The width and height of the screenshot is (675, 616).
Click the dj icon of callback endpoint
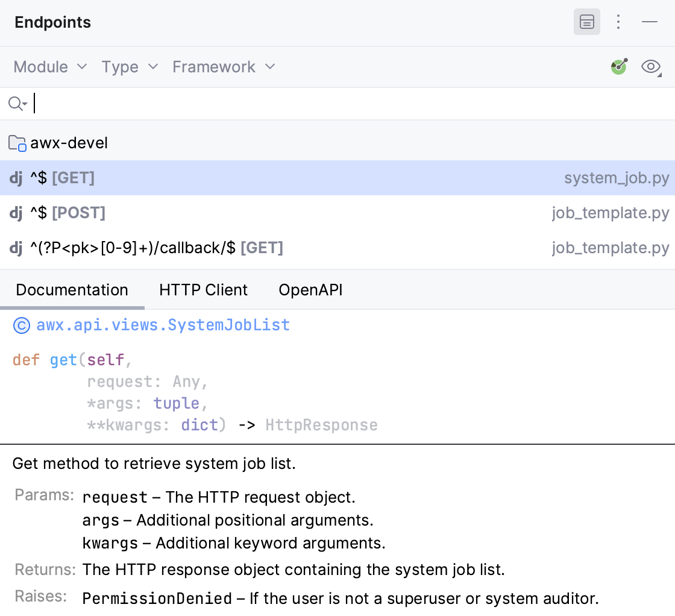coord(16,248)
